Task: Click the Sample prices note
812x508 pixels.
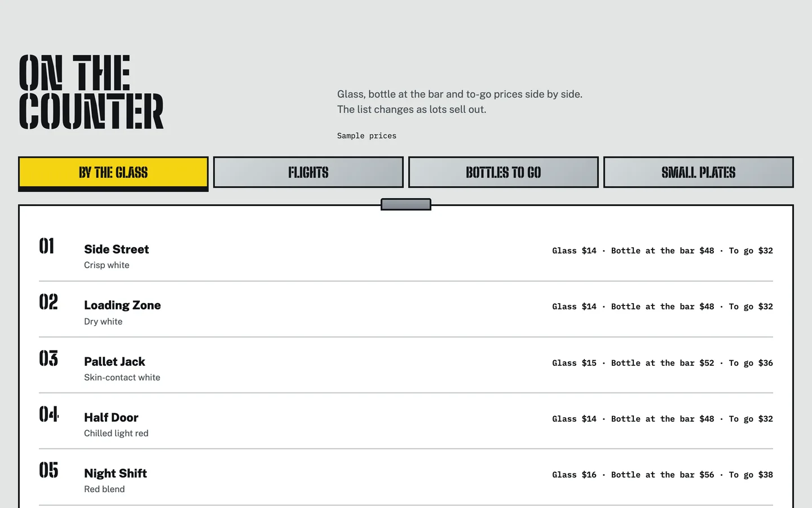Action: pos(367,136)
